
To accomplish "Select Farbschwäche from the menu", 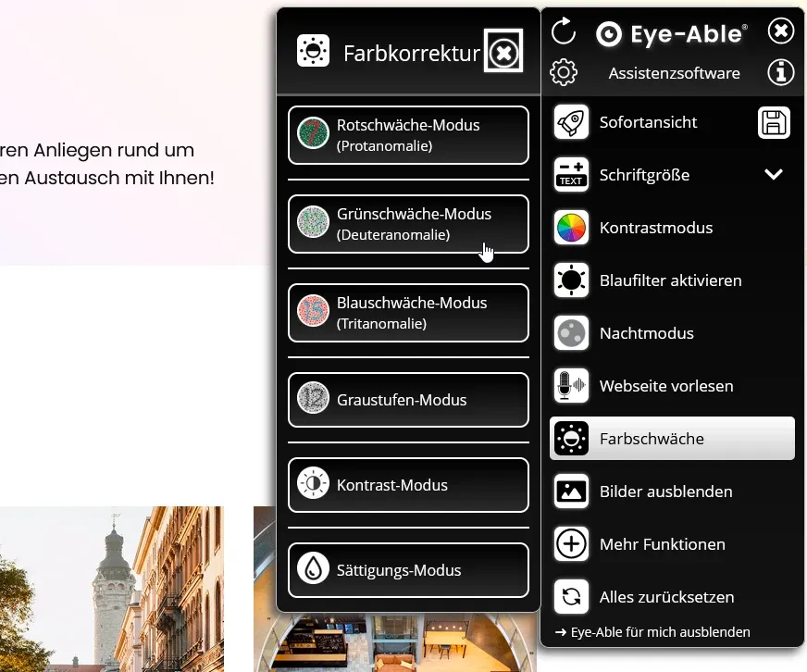I will 671,439.
